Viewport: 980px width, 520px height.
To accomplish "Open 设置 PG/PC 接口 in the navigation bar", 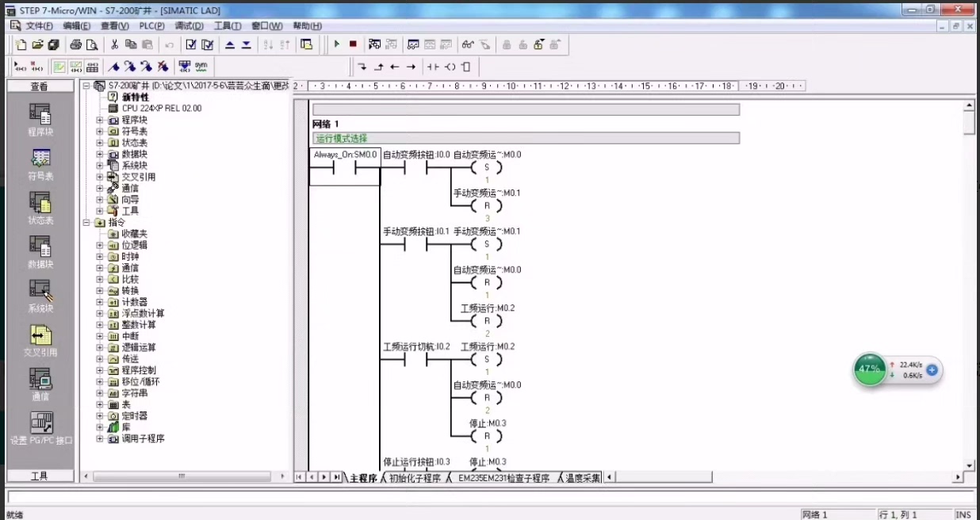I will [x=40, y=429].
